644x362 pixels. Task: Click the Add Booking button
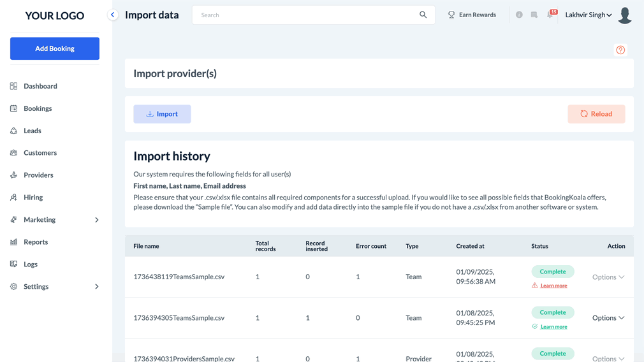click(x=55, y=48)
